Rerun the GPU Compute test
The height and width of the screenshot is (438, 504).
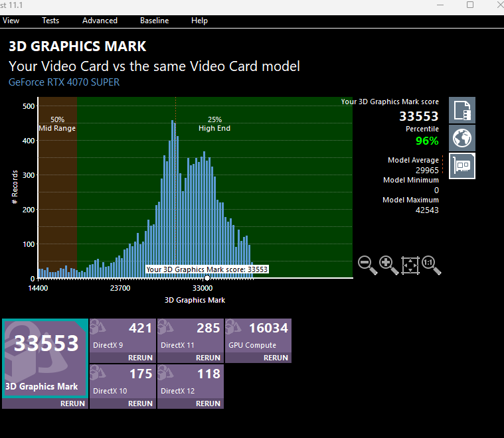(276, 358)
